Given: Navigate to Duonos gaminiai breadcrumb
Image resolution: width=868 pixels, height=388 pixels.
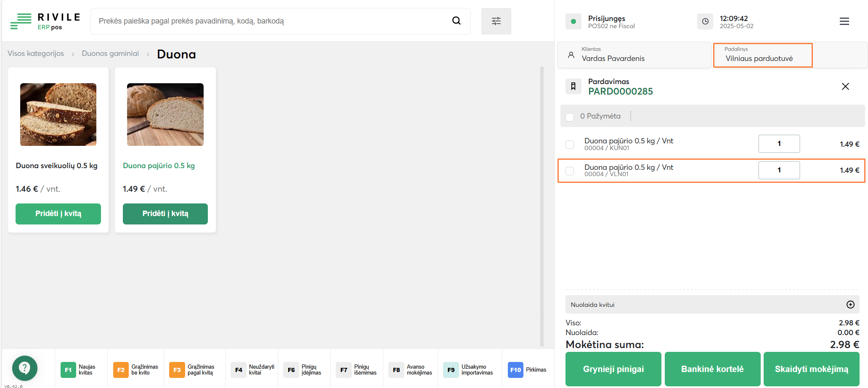Looking at the screenshot, I should point(110,54).
